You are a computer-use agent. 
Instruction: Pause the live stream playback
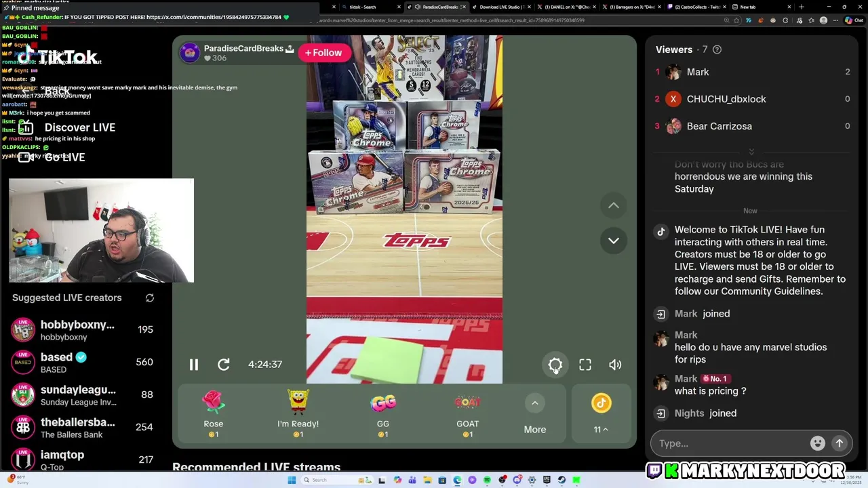click(193, 365)
